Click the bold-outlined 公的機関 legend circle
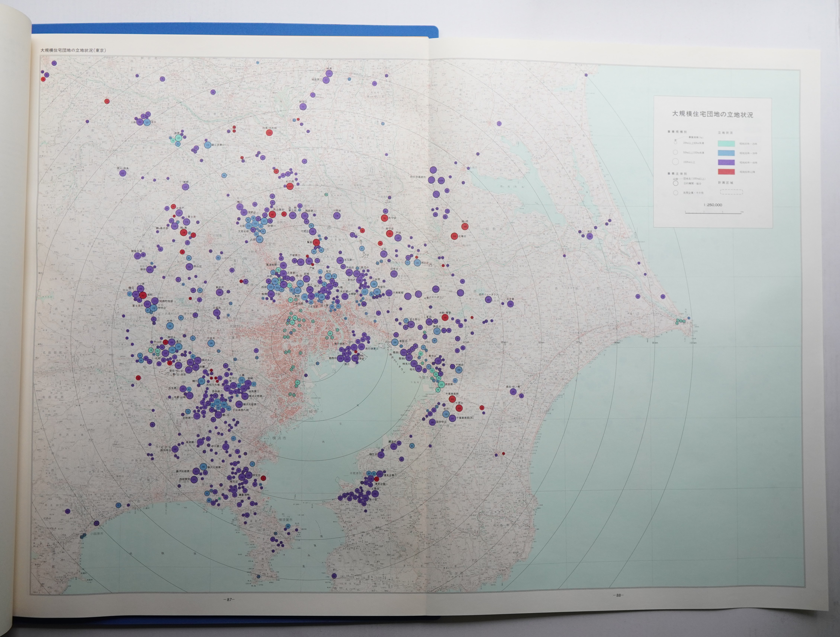The height and width of the screenshot is (637, 840). click(x=676, y=183)
